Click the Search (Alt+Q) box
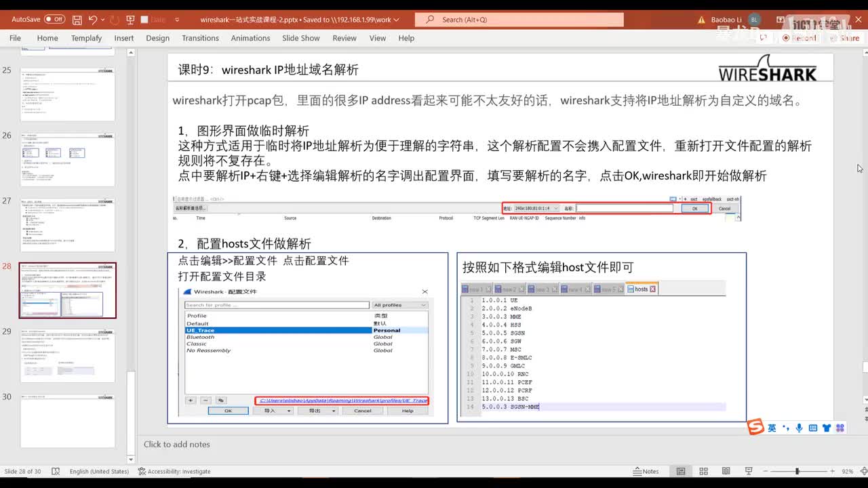The image size is (868, 488). tap(519, 20)
